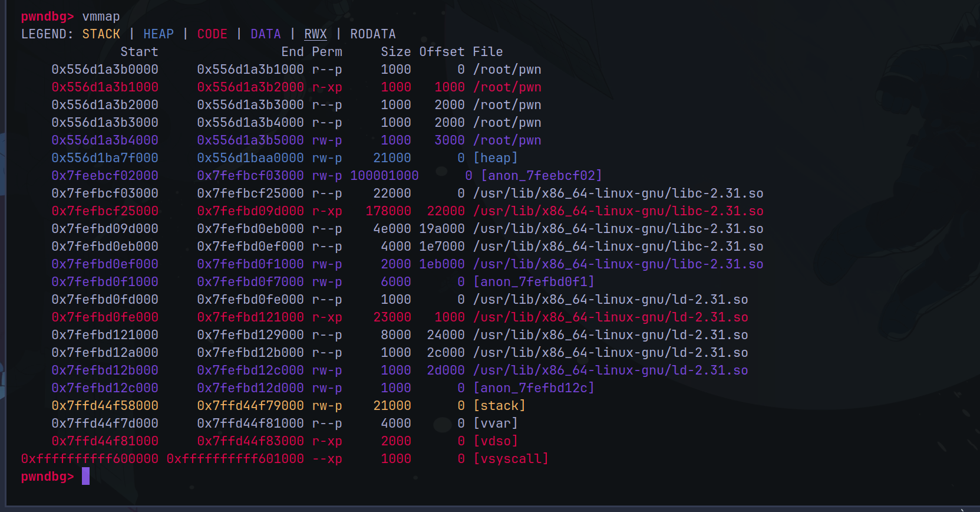This screenshot has height=512, width=980.
Task: Click the STACK legend label
Action: pyautogui.click(x=101, y=34)
